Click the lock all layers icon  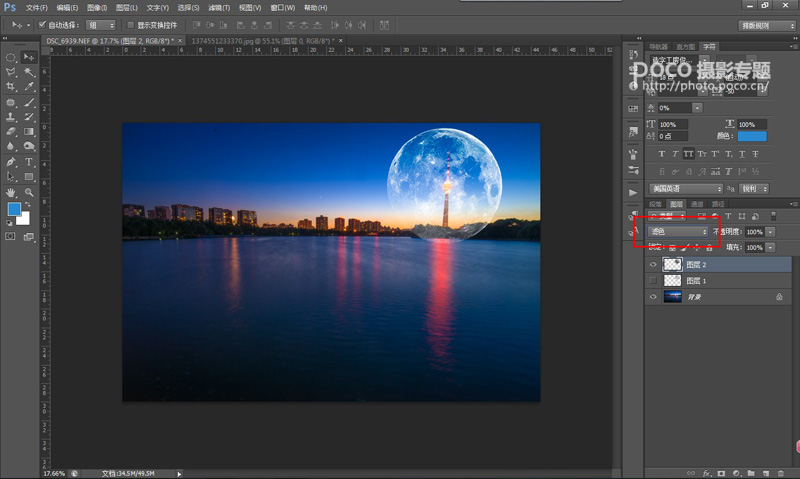click(x=709, y=247)
